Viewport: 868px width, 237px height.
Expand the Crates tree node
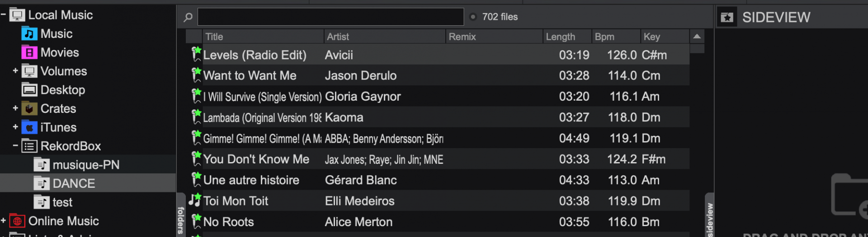coord(15,108)
